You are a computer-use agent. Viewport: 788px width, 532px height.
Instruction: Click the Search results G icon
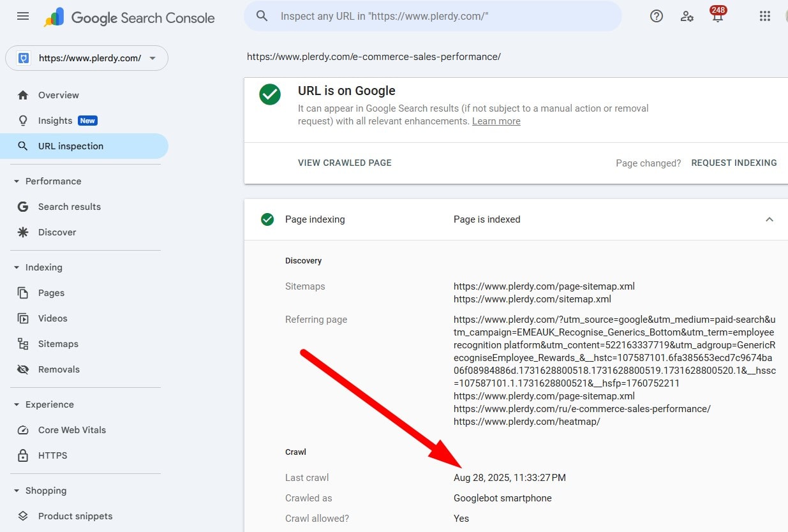tap(22, 206)
